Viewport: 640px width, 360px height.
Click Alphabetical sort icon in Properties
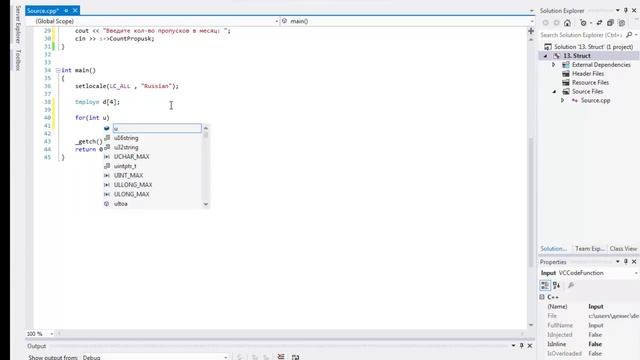tap(556, 285)
